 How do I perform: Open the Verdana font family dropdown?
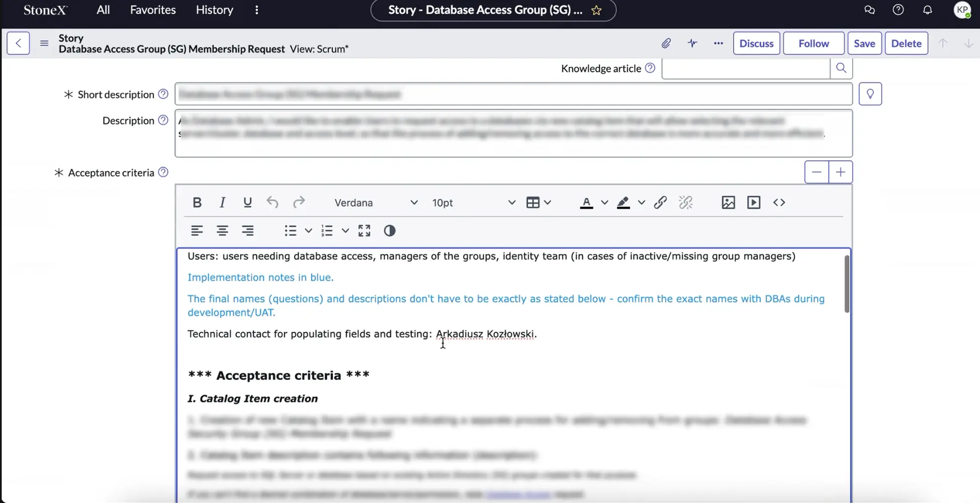375,203
